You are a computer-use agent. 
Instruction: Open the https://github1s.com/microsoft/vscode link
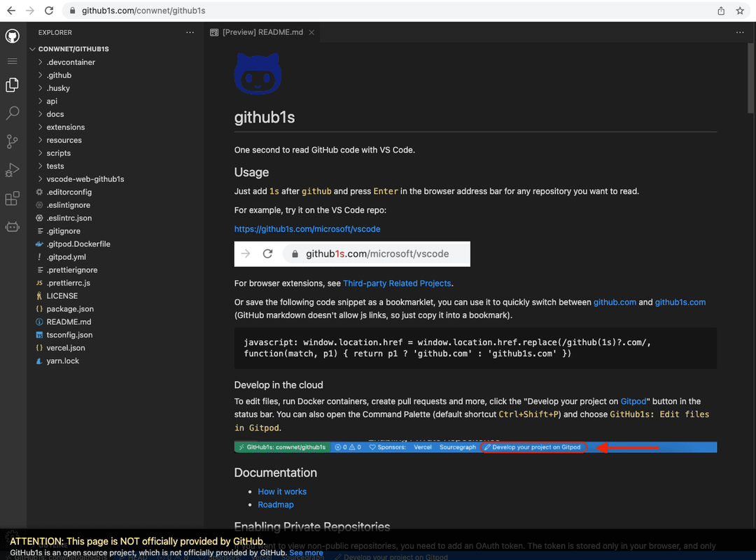[x=307, y=228]
